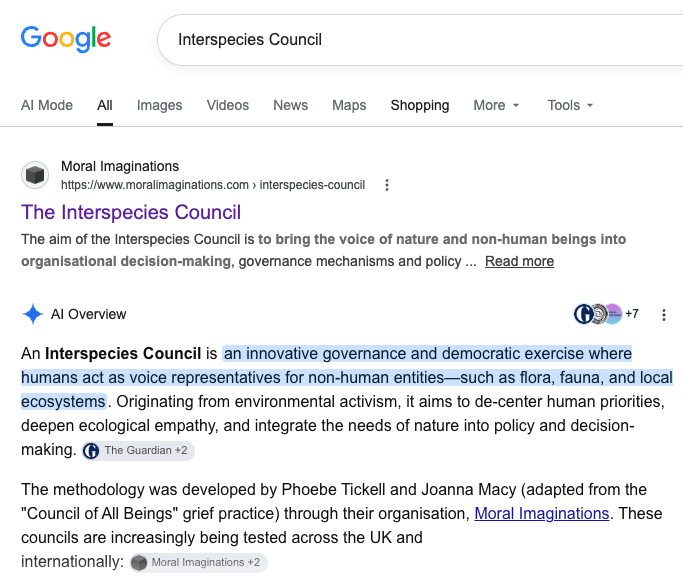The width and height of the screenshot is (683, 581).
Task: Open options menu for Moral Imaginations result
Action: point(387,185)
